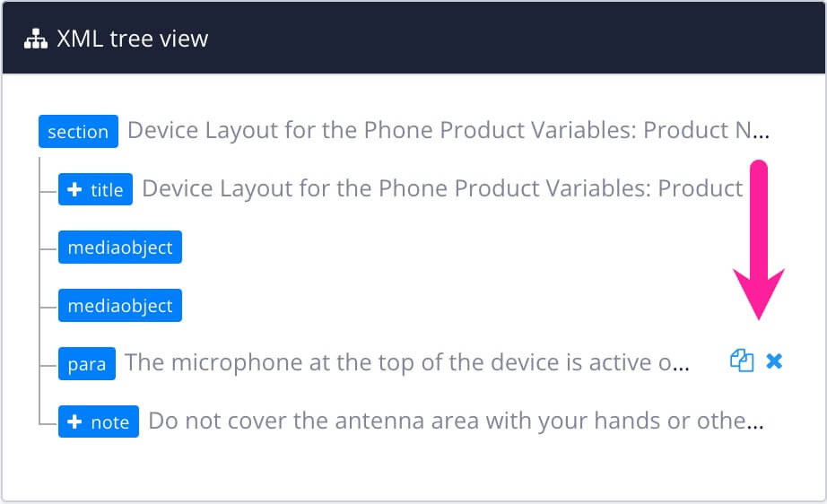Image resolution: width=827 pixels, height=504 pixels.
Task: Click the word "note" in the note tag
Action: [x=110, y=422]
